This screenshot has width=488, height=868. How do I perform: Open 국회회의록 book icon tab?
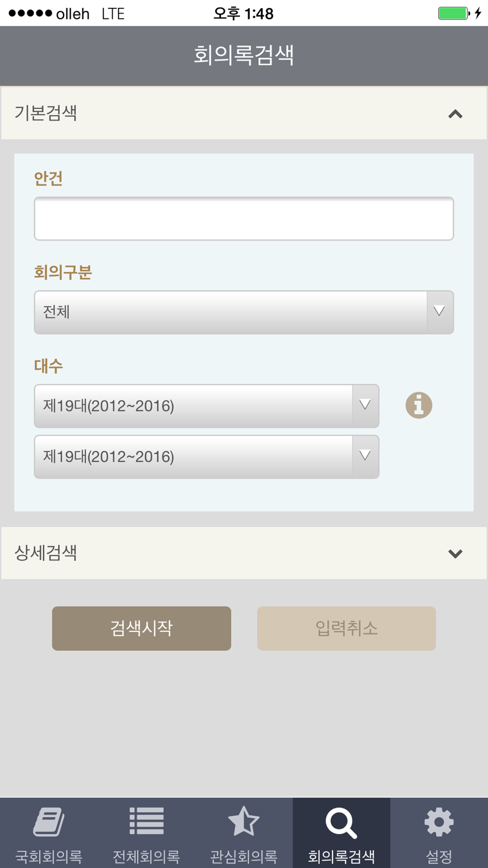point(48,823)
